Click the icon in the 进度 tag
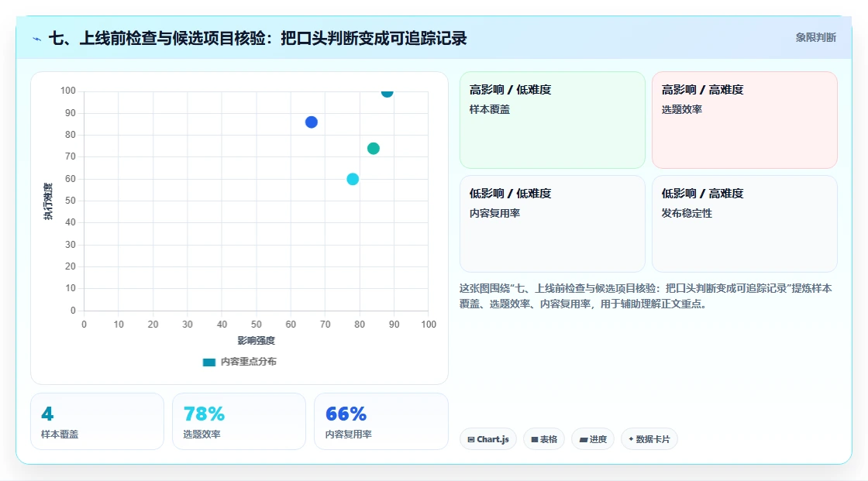 [584, 439]
